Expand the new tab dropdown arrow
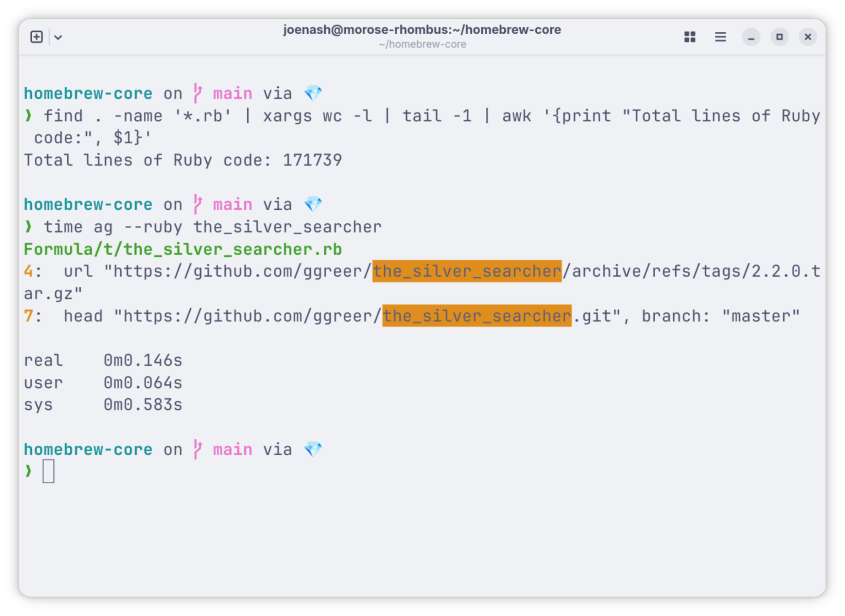 click(58, 37)
